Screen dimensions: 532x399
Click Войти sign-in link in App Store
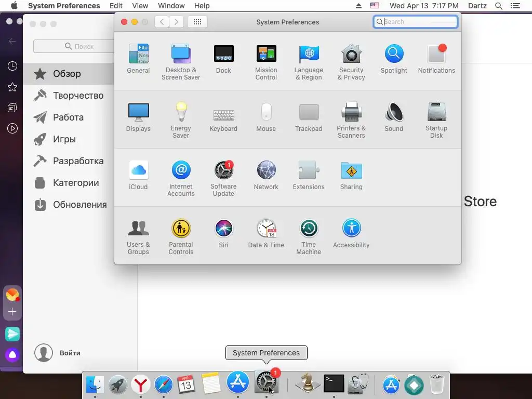click(70, 353)
